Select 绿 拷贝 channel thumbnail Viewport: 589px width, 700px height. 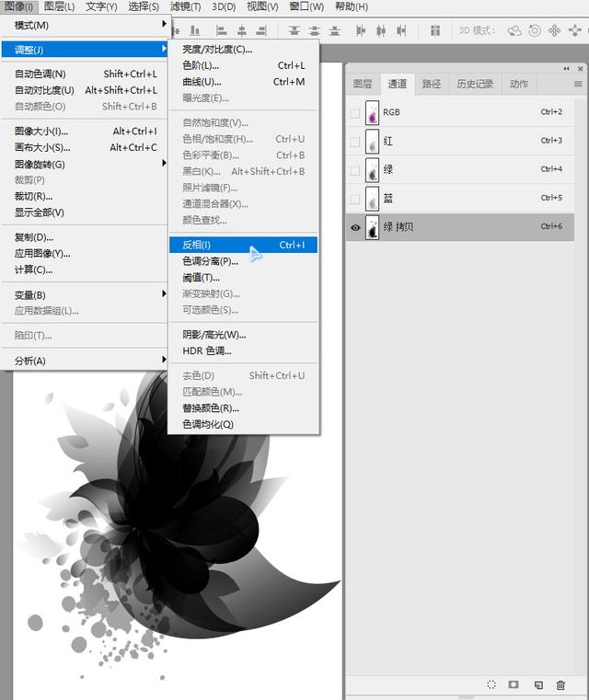[x=372, y=227]
